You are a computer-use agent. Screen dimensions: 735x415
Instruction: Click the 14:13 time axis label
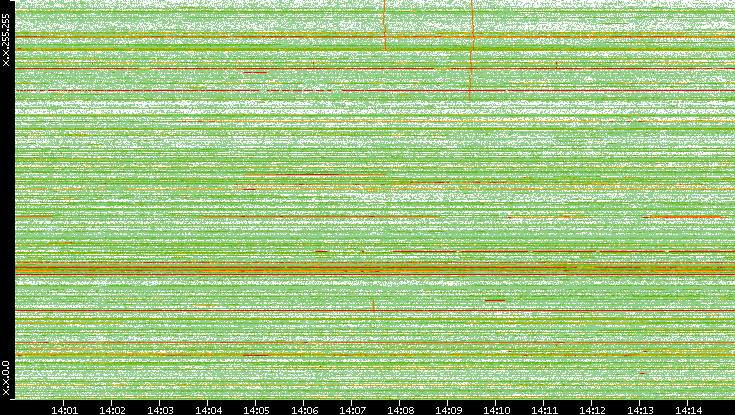640,410
